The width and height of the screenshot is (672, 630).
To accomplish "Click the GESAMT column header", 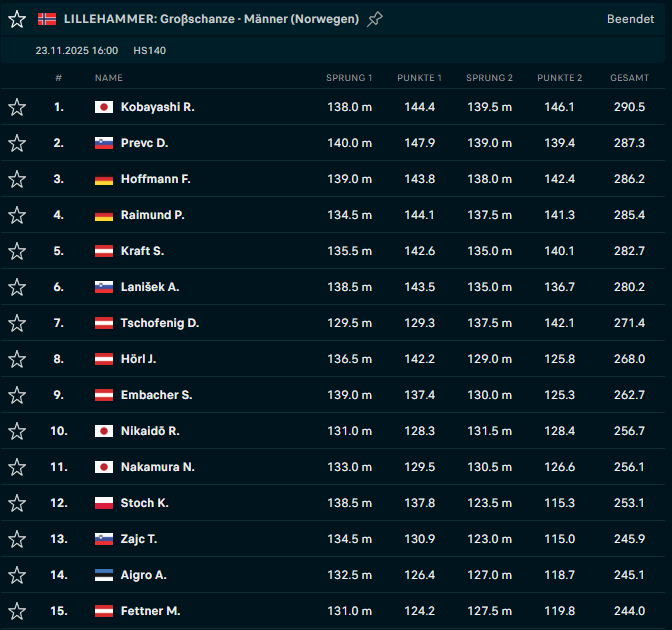I will (x=629, y=78).
